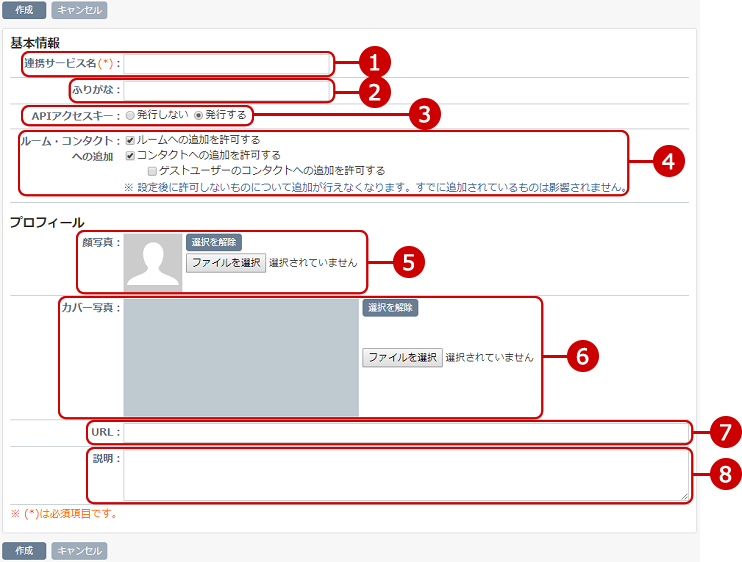Click the 説明 textarea resize handle
The image size is (742, 562).
(x=685, y=497)
